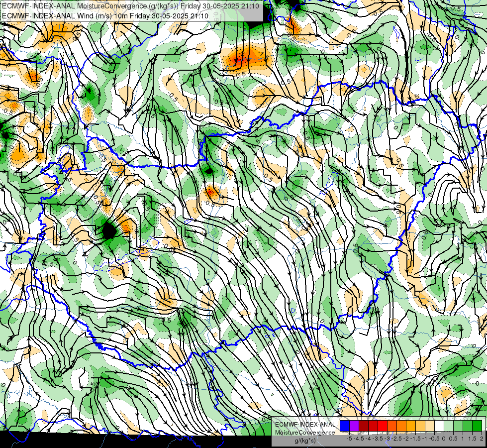Select the light orange swatch between -1 and -0.5

420,426
